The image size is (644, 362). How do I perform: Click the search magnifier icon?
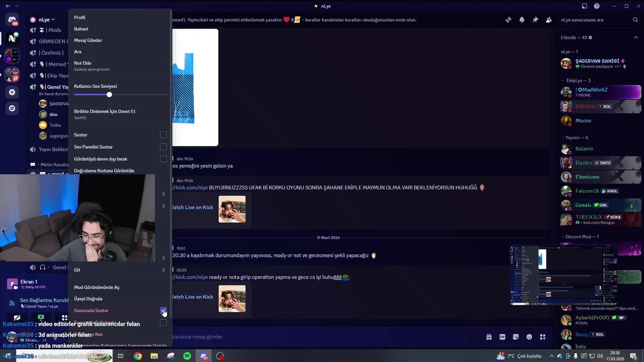pyautogui.click(x=635, y=20)
